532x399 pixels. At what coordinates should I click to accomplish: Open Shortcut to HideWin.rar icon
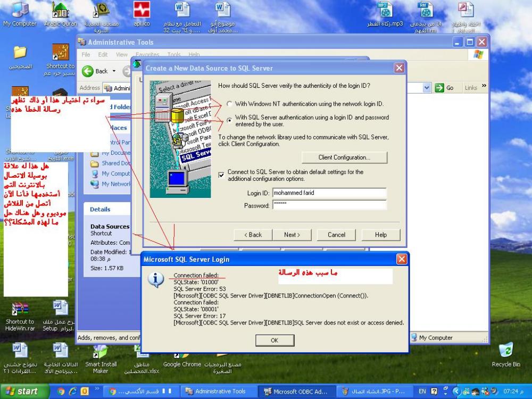[x=20, y=317]
